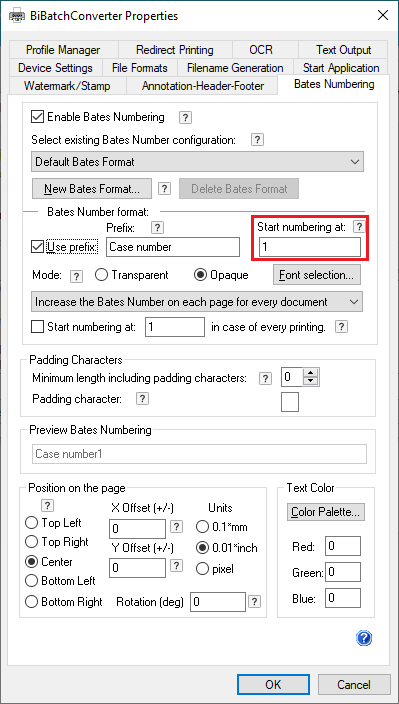Click Cancel button

click(x=355, y=684)
